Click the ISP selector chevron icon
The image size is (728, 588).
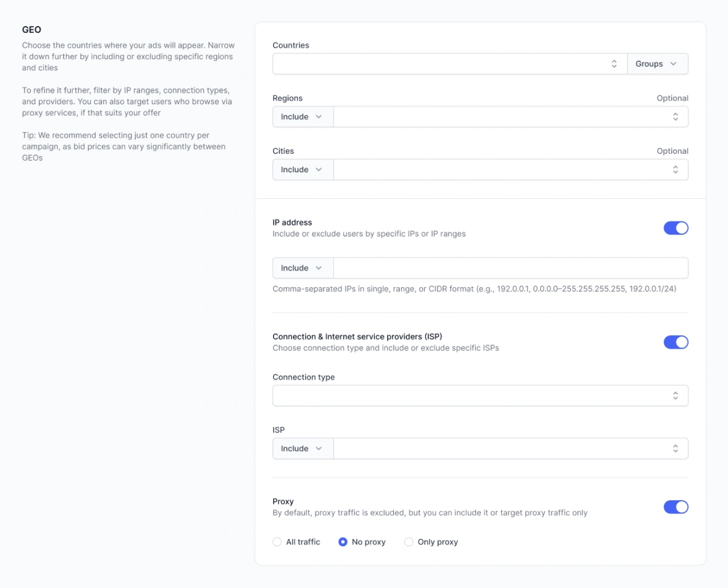[675, 449]
